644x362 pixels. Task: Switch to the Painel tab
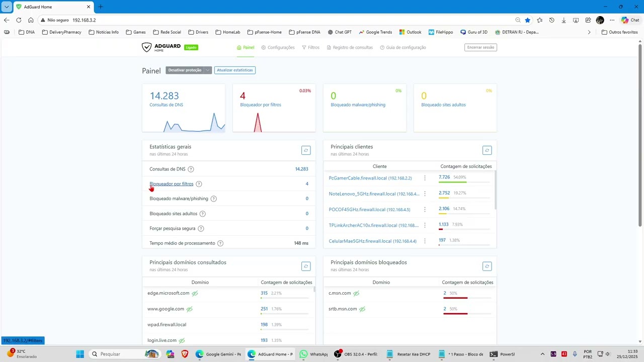(x=246, y=47)
